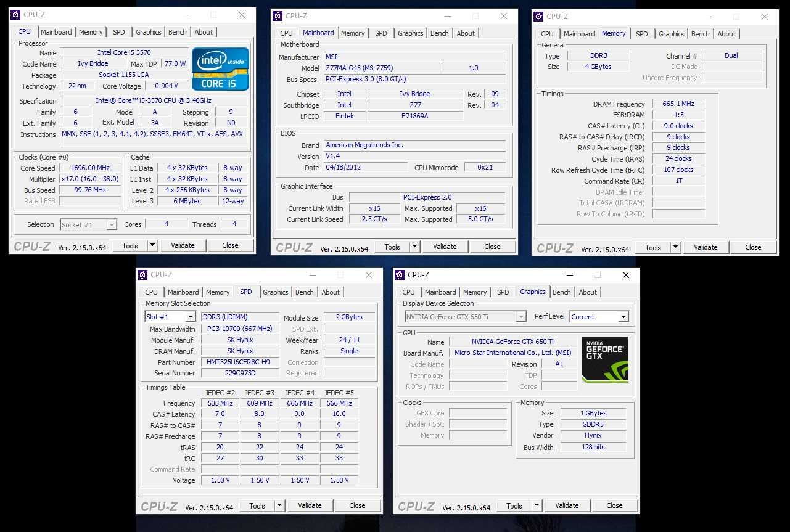
Task: Click the GDDR5 memory type field
Action: 593,424
